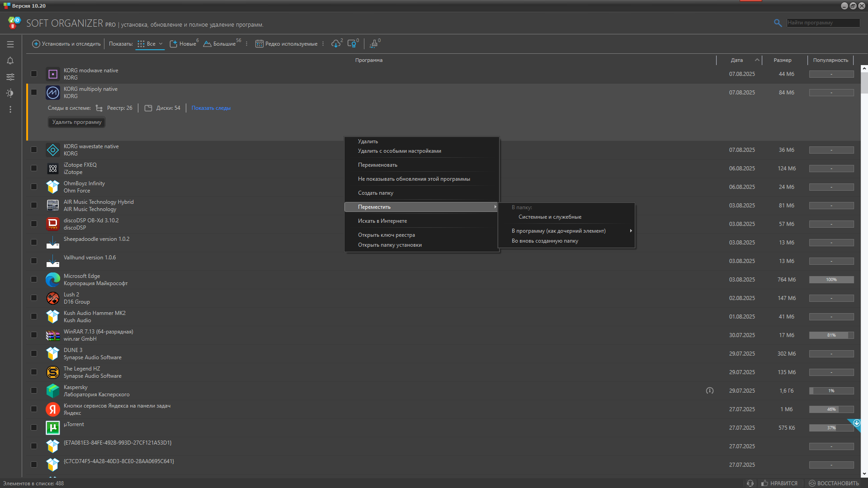
Task: Click WinRAR 81% popularity bar
Action: tap(831, 335)
